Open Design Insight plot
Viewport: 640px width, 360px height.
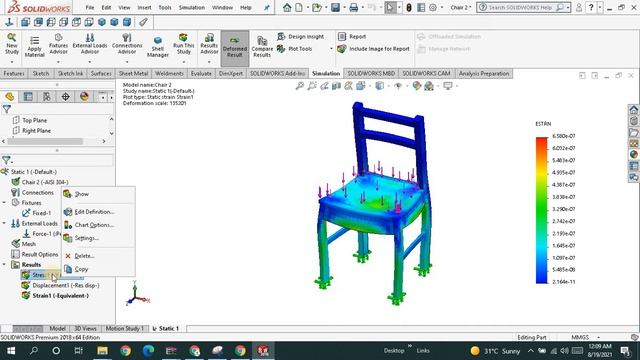300,37
